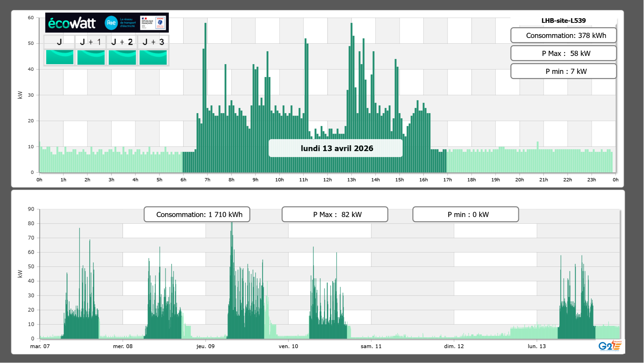Click the Consommation: 378 kWh box
644x363 pixels.
[x=563, y=35]
